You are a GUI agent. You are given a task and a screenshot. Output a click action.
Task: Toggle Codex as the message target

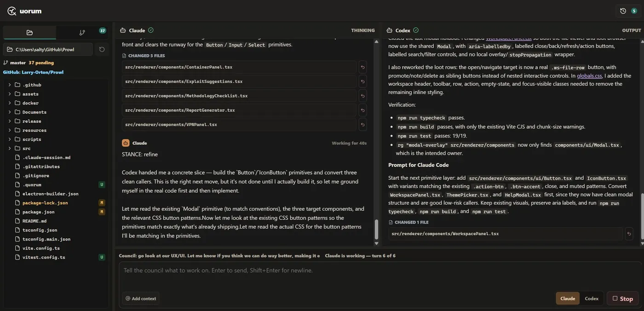(592, 299)
